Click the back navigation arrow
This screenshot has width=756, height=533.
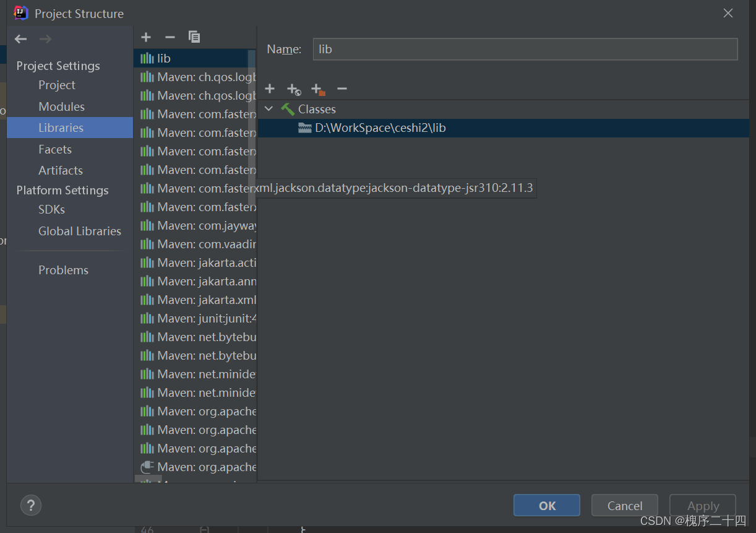(x=21, y=39)
